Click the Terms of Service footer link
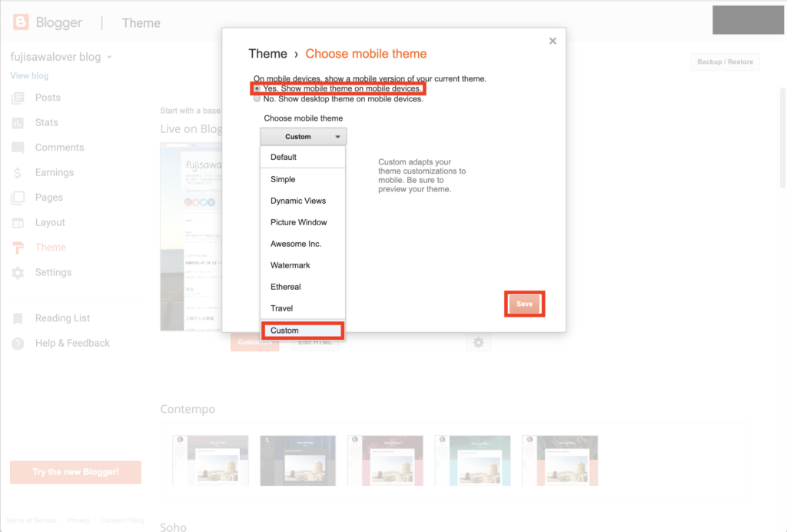This screenshot has height=532, width=787. [31, 520]
